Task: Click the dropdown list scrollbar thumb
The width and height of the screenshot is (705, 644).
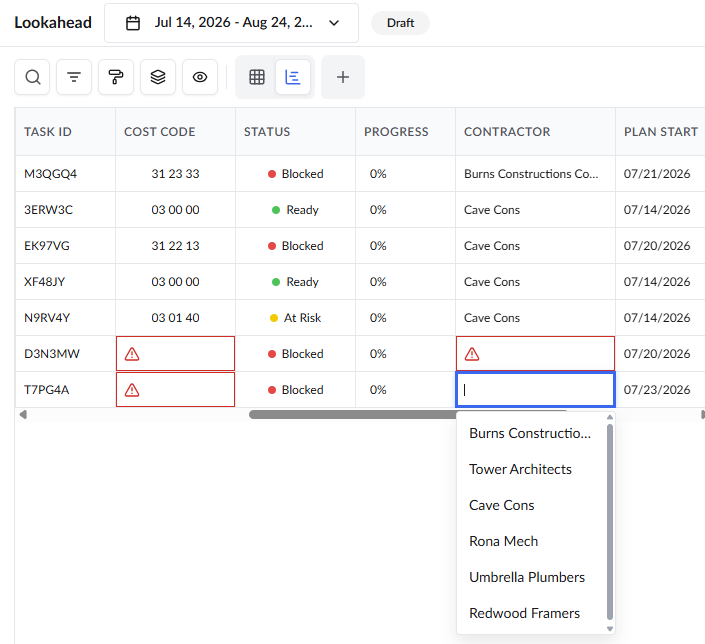Action: pyautogui.click(x=610, y=523)
